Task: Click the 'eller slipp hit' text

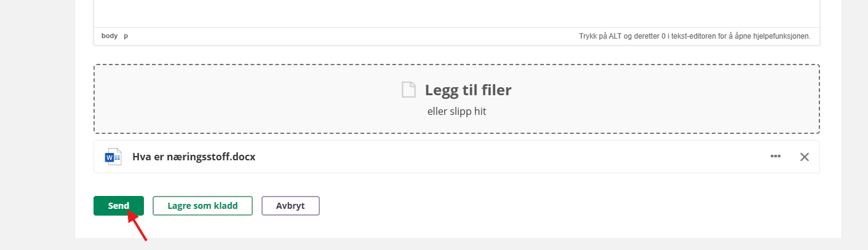Action: pos(456,112)
